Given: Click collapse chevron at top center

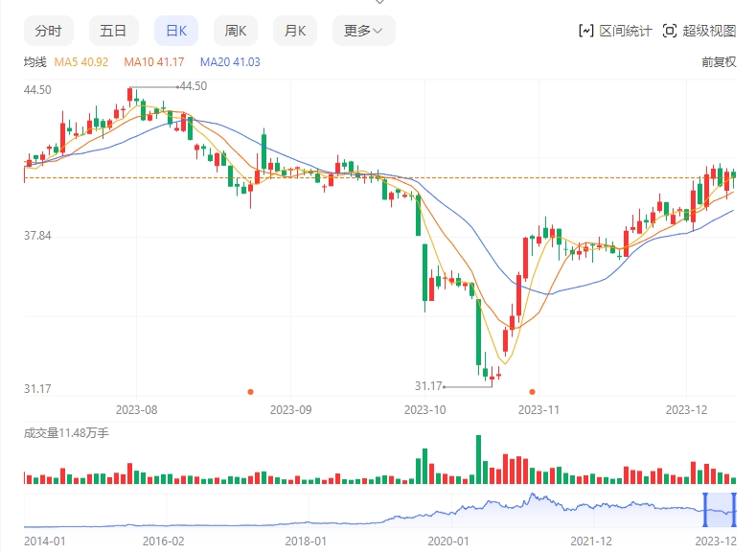Looking at the screenshot, I should point(379,3).
